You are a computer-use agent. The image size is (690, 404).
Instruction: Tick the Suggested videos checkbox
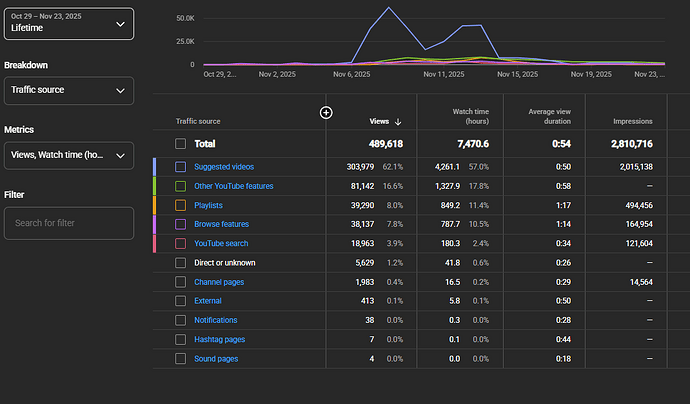181,167
